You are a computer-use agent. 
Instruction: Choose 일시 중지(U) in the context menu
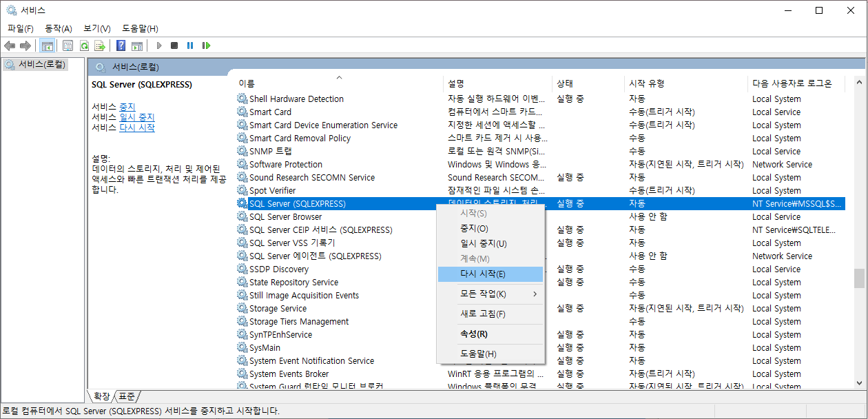490,243
